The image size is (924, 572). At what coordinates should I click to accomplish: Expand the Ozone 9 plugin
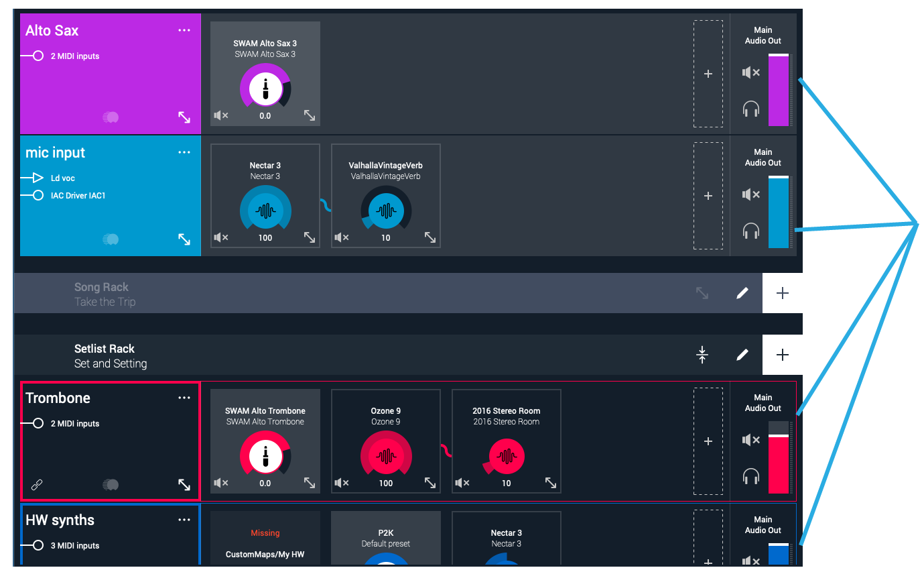(430, 483)
